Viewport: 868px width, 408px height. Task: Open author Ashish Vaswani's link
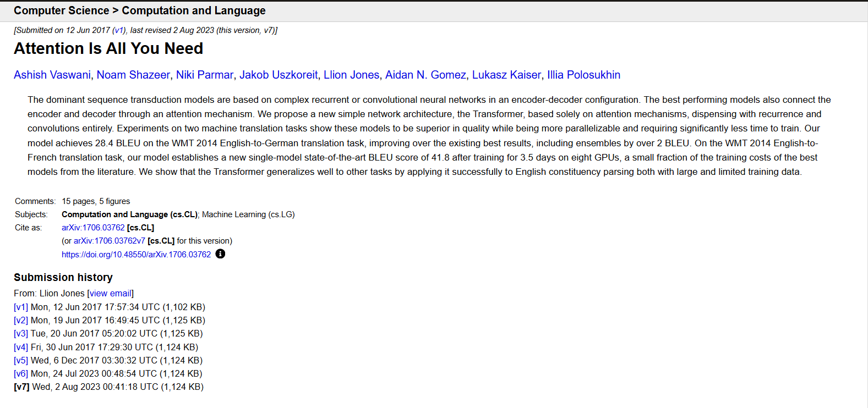(52, 75)
